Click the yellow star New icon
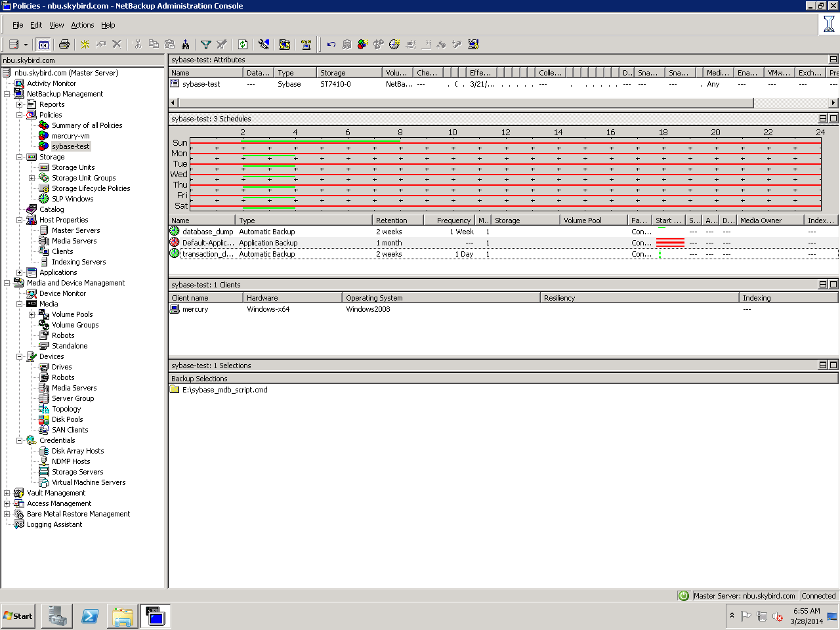Screen dimensions: 840x630 tap(85, 45)
